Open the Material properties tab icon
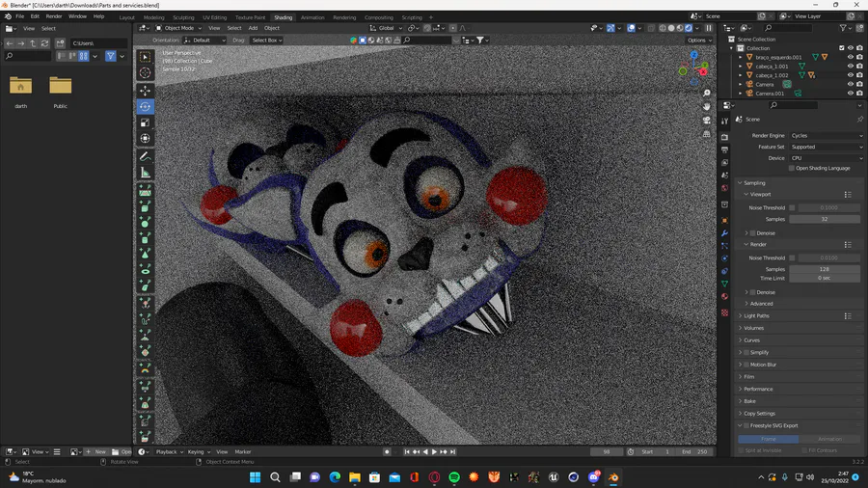868x488 pixels. [x=724, y=297]
